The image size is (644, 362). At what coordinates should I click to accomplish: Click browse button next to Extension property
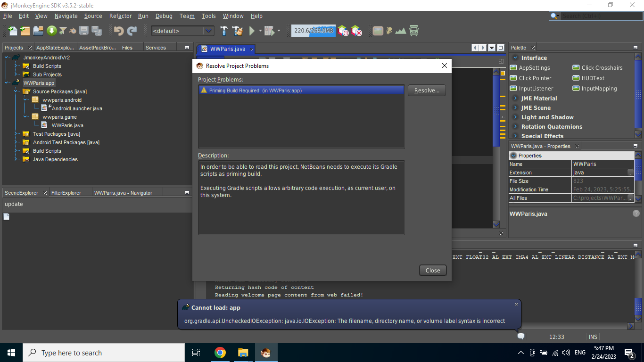630,173
